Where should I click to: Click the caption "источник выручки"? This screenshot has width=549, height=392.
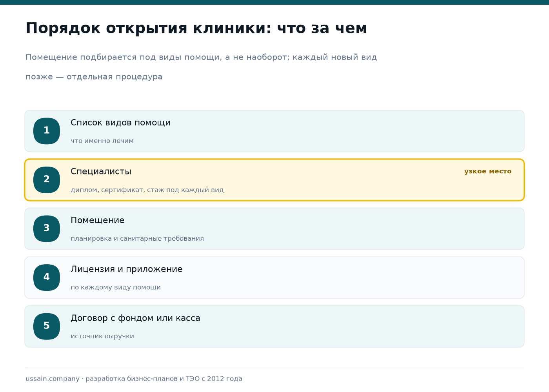point(102,336)
